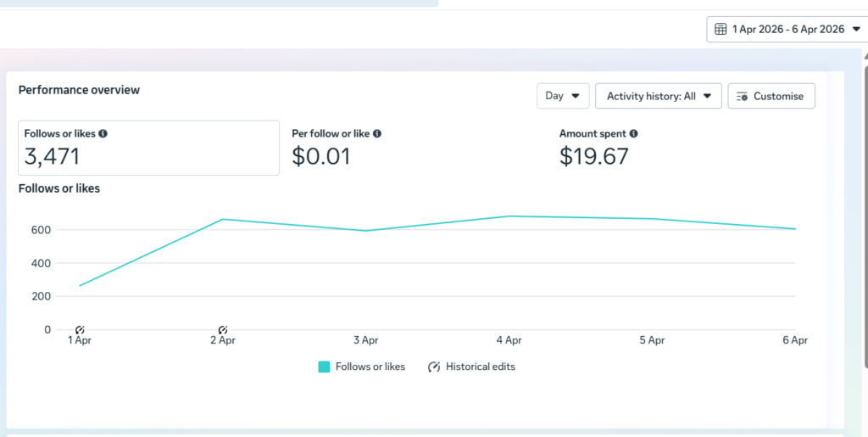Screen dimensions: 868x437
Task: Click the caret arrow on date range selector
Action: click(x=856, y=30)
